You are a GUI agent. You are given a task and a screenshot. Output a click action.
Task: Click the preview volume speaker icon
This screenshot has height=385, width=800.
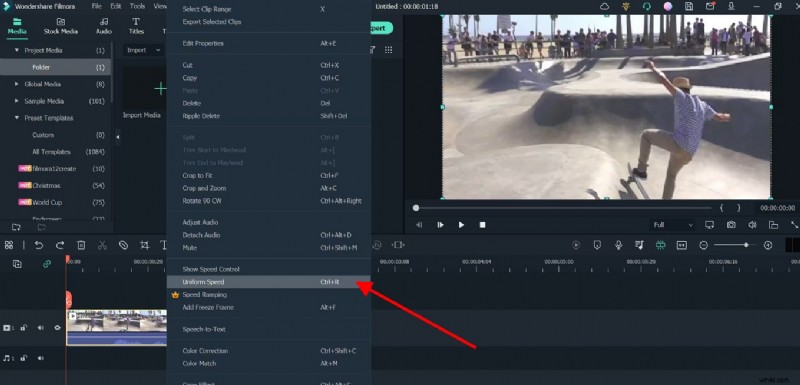click(752, 225)
